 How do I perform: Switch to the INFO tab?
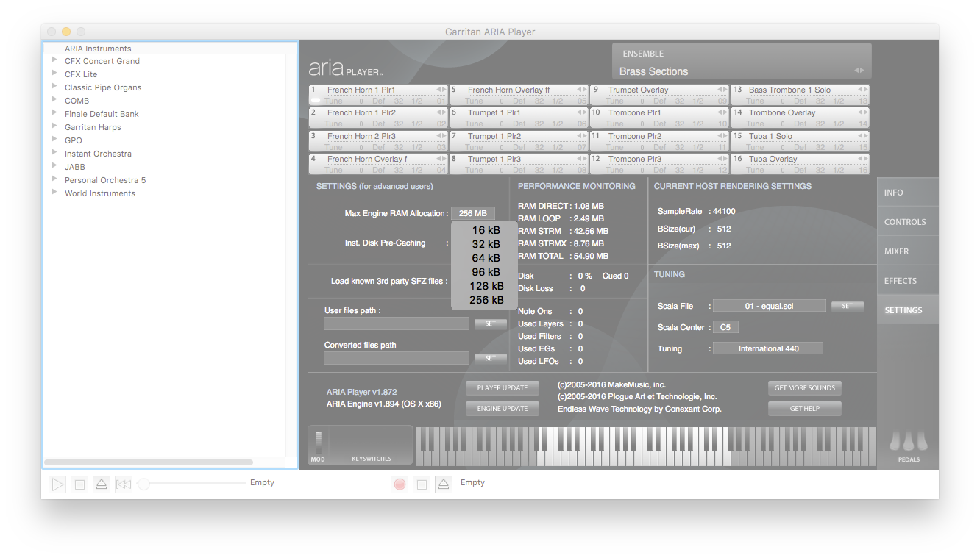point(908,193)
